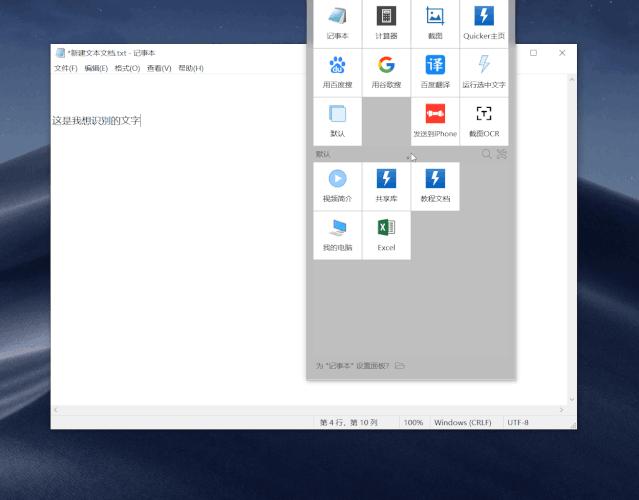Viewport: 639px width, 500px height.
Task: Click the 第 4 行, 第 10 列 status entry
Action: [349, 423]
